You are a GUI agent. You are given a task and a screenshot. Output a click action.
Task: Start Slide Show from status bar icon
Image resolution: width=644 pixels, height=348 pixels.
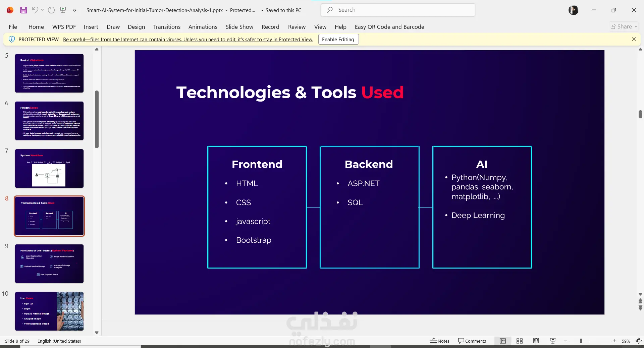tap(553, 341)
